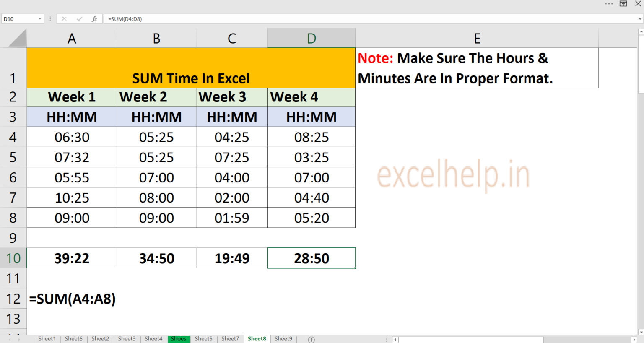Open the Insert Function (fx) dialog

pyautogui.click(x=94, y=18)
